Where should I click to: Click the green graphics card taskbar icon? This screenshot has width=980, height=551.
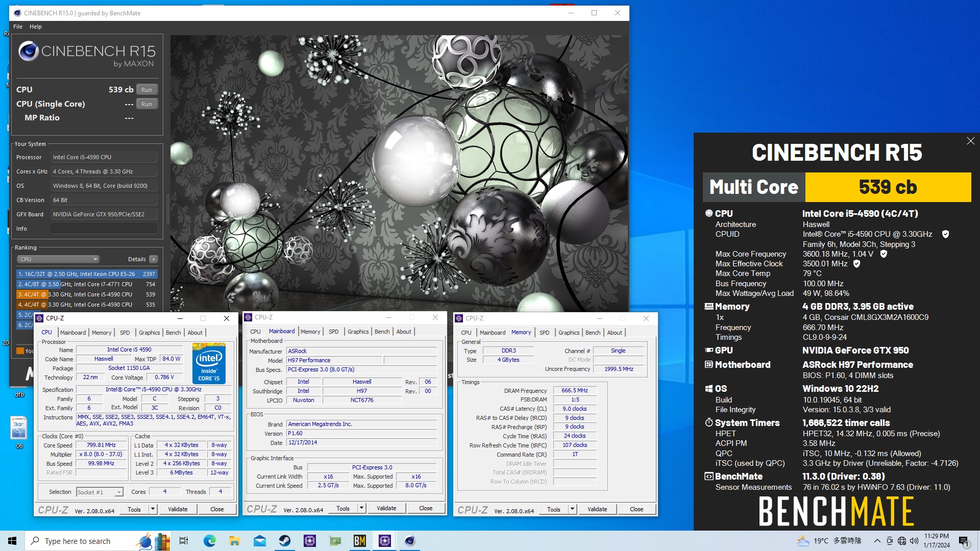tap(335, 541)
